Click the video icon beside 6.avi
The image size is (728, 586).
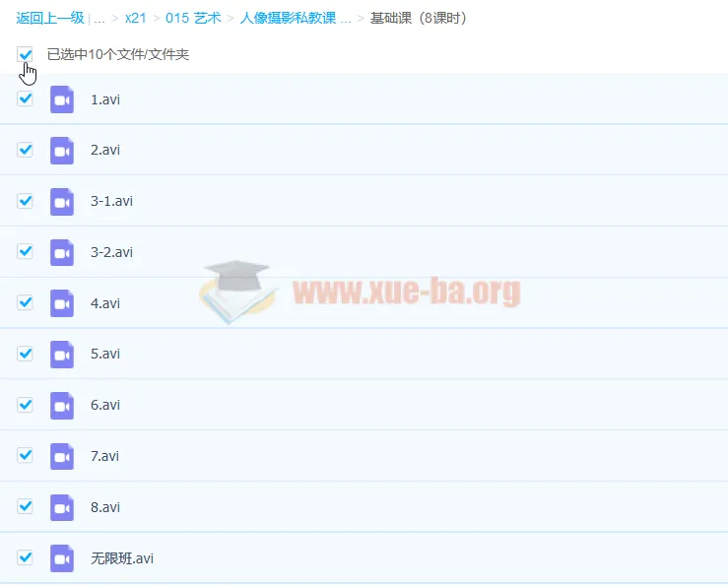pyautogui.click(x=62, y=406)
